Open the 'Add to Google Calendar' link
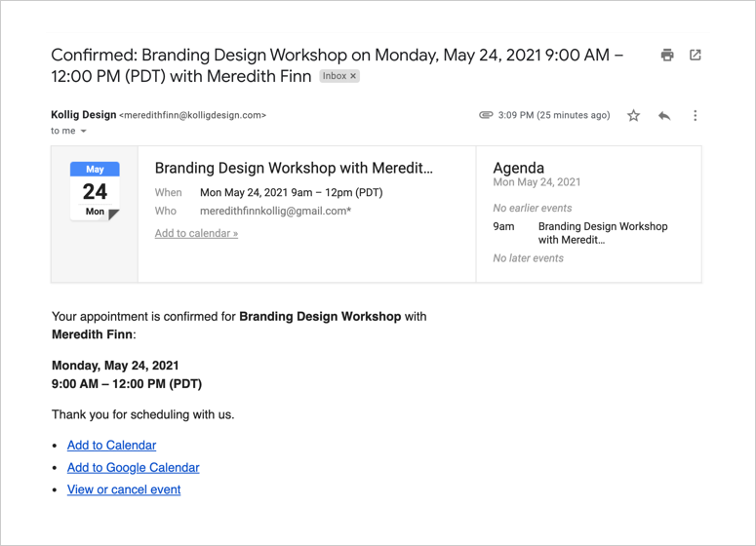Screen dimensions: 756x546 point(133,468)
